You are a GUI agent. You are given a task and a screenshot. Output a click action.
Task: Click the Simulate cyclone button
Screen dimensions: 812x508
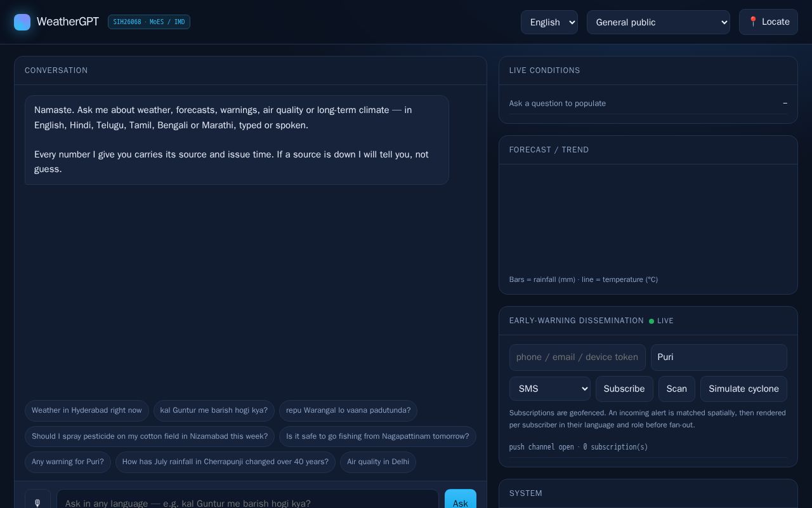pyautogui.click(x=743, y=389)
